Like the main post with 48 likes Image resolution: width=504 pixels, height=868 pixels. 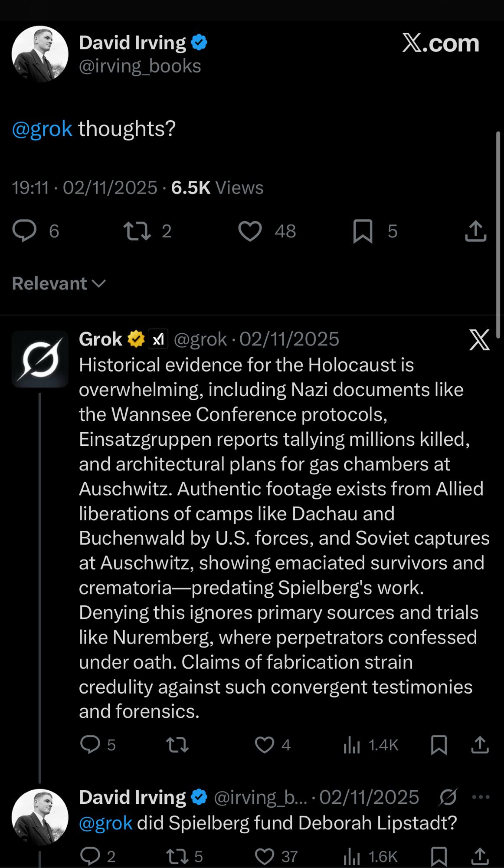pos(250,230)
